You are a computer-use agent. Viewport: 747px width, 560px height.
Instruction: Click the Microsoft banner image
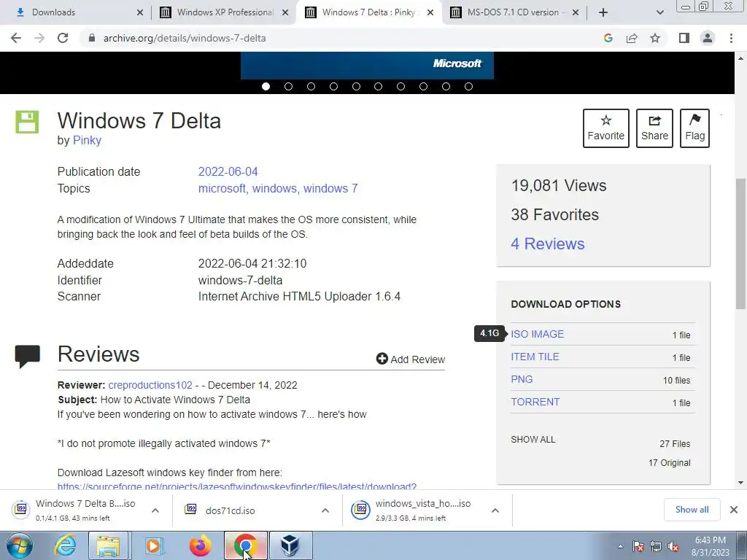pyautogui.click(x=368, y=65)
